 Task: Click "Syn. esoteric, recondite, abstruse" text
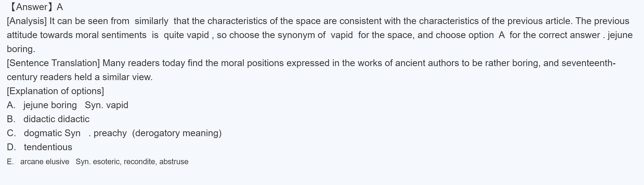coord(132,162)
